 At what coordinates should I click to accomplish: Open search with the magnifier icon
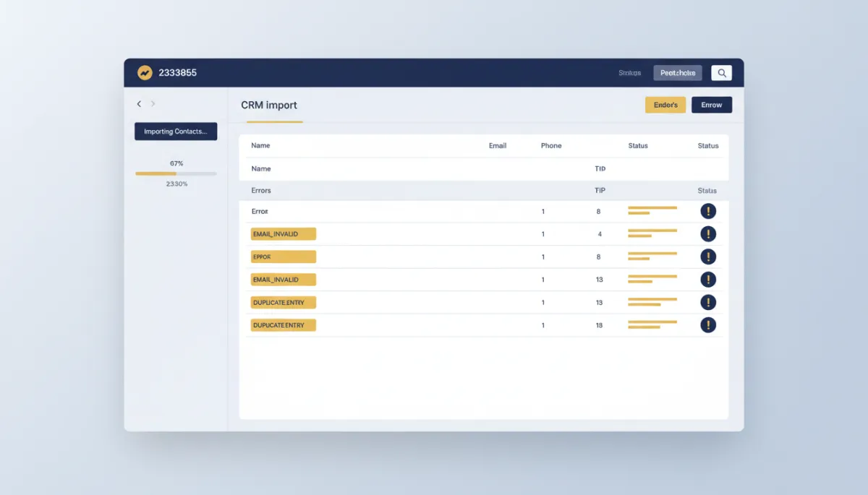pyautogui.click(x=721, y=73)
